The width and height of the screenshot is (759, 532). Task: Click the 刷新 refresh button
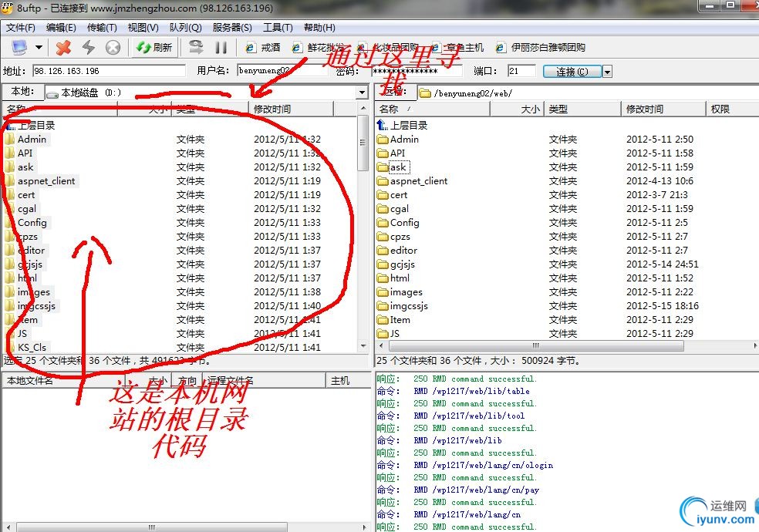pos(154,47)
